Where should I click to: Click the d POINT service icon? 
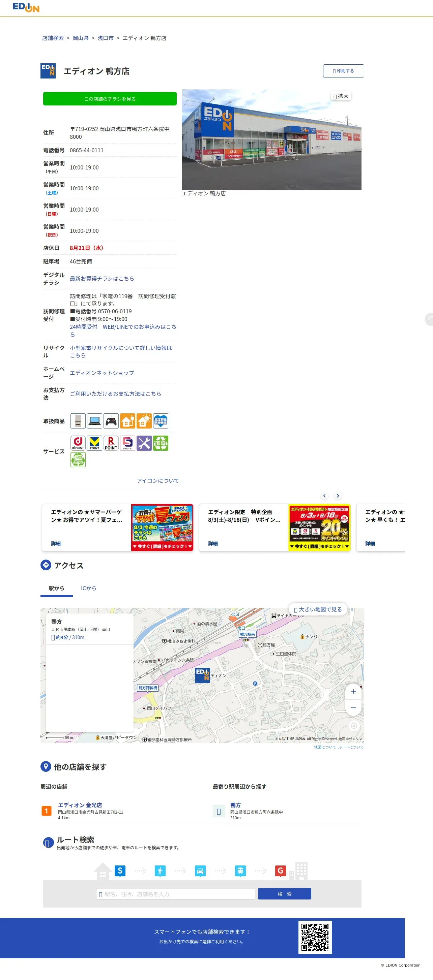coord(78,443)
